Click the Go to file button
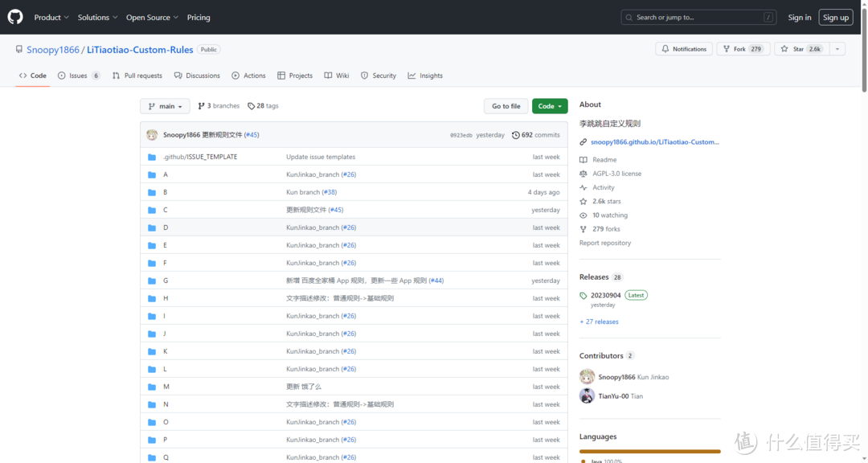The image size is (868, 463). (506, 106)
